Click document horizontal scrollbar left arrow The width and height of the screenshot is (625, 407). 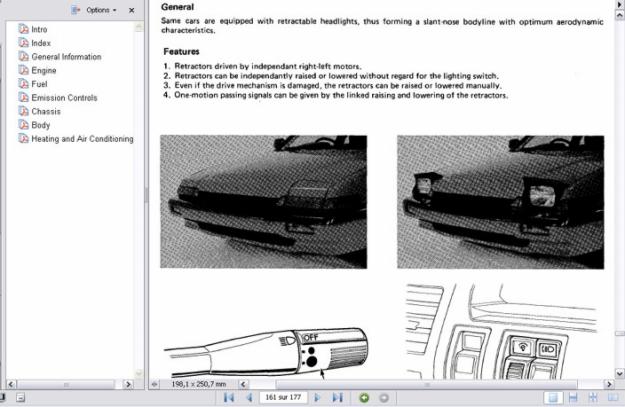coord(243,384)
